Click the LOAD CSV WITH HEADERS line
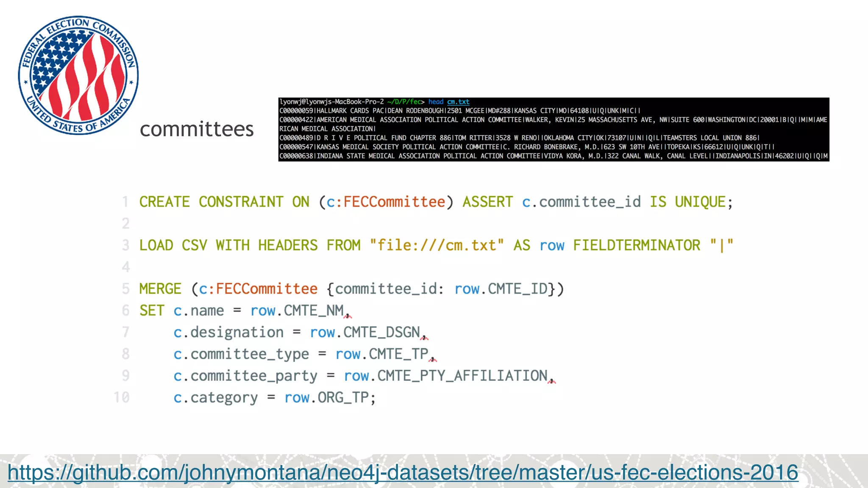The height and width of the screenshot is (488, 868). tap(436, 245)
